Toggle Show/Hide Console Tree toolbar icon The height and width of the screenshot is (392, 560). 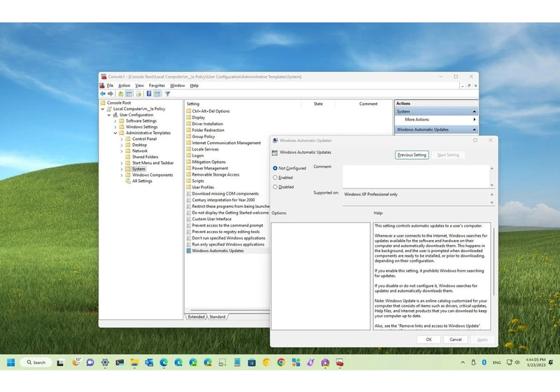(129, 94)
